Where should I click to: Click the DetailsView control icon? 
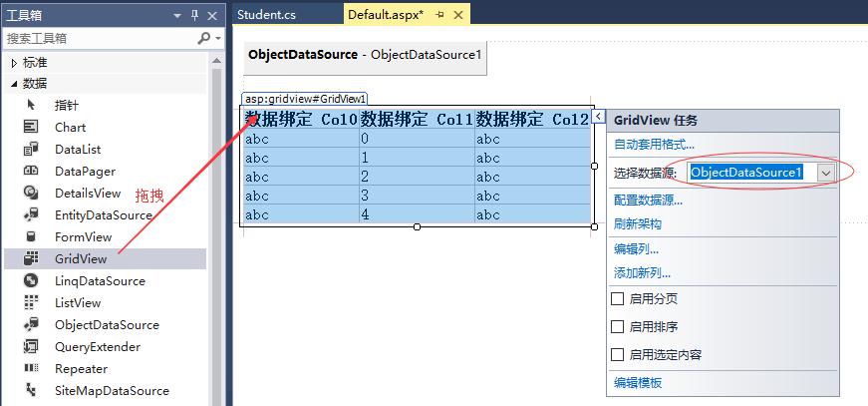(32, 194)
